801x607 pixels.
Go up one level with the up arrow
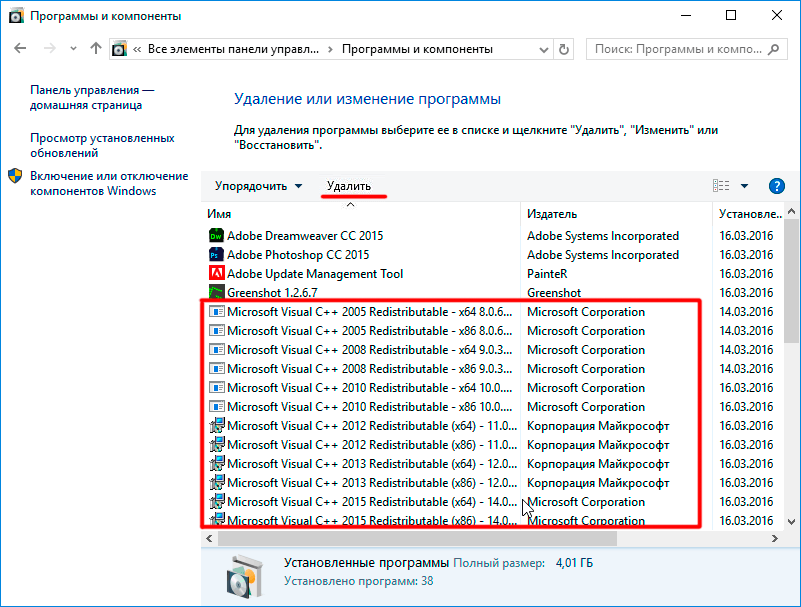pos(96,49)
